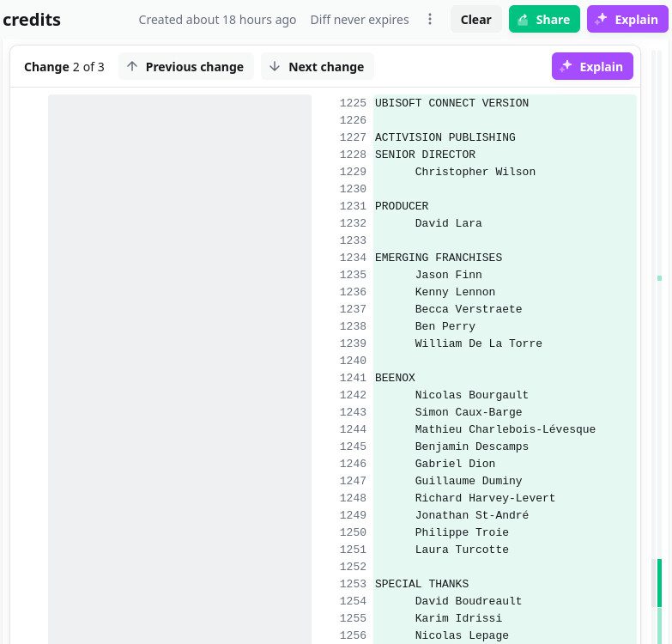The width and height of the screenshot is (672, 644).
Task: Click the small minimap marker near the top
Action: point(659,277)
